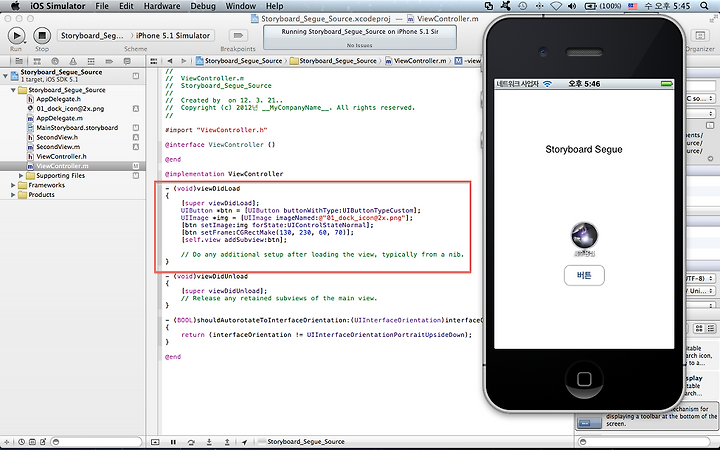The width and height of the screenshot is (720, 450).
Task: Hide the debug area
Action: (x=155, y=442)
